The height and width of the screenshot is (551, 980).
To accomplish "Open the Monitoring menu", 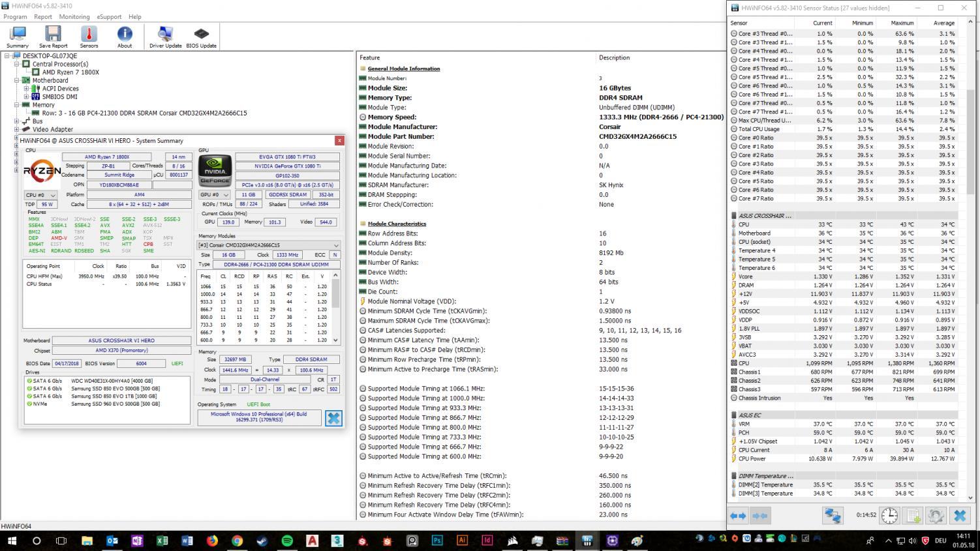I will tap(74, 16).
